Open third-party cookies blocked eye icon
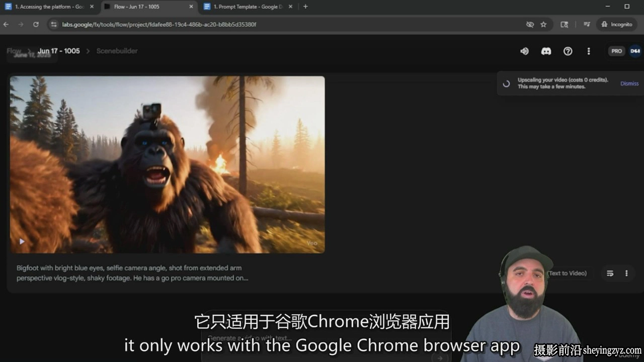Screen dimensions: 644x362 (x=530, y=24)
